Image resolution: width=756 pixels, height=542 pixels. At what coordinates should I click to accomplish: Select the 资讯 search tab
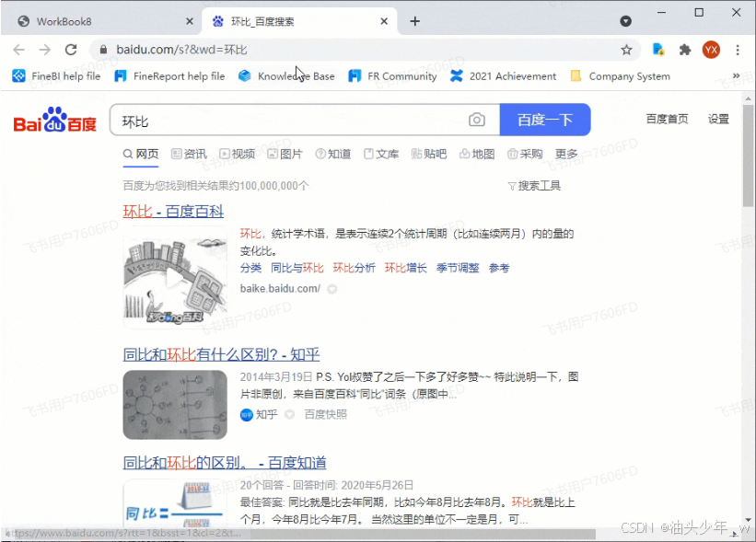point(189,155)
